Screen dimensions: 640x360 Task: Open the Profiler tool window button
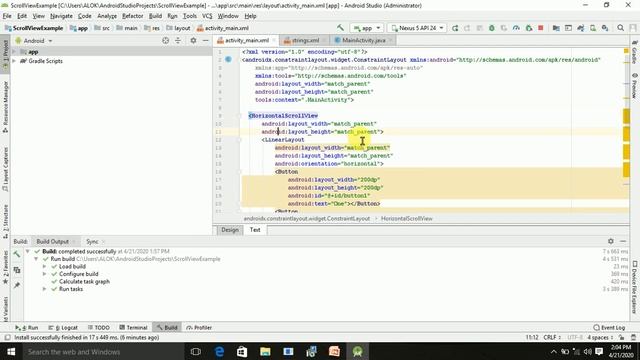click(x=199, y=327)
